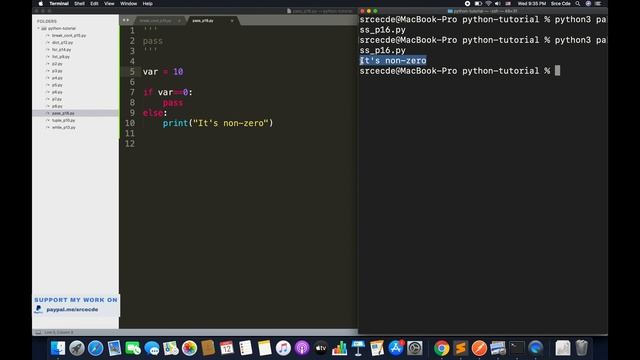The height and width of the screenshot is (360, 640).
Task: Open p8.py in the sidebar
Action: [x=57, y=106]
